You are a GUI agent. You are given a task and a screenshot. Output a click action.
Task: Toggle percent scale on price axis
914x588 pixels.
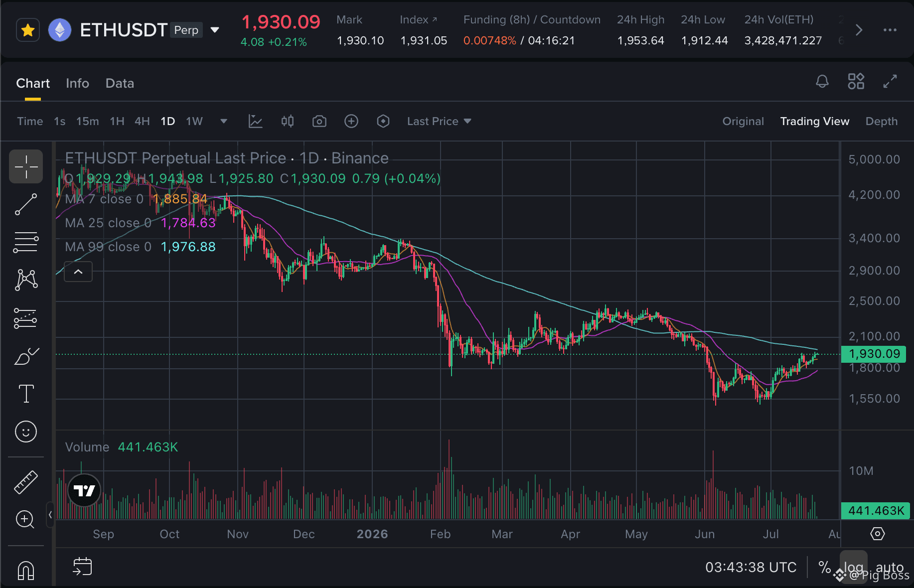[825, 567]
